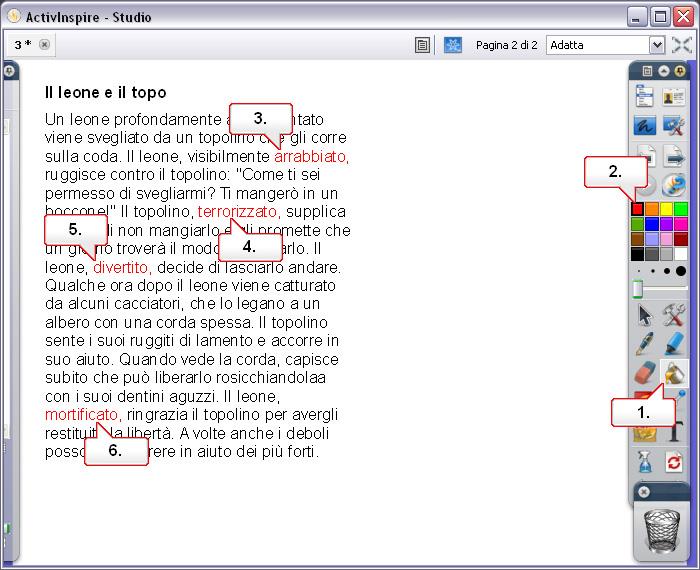700x570 pixels.
Task: Pick the blue color swatch
Action: tap(652, 224)
